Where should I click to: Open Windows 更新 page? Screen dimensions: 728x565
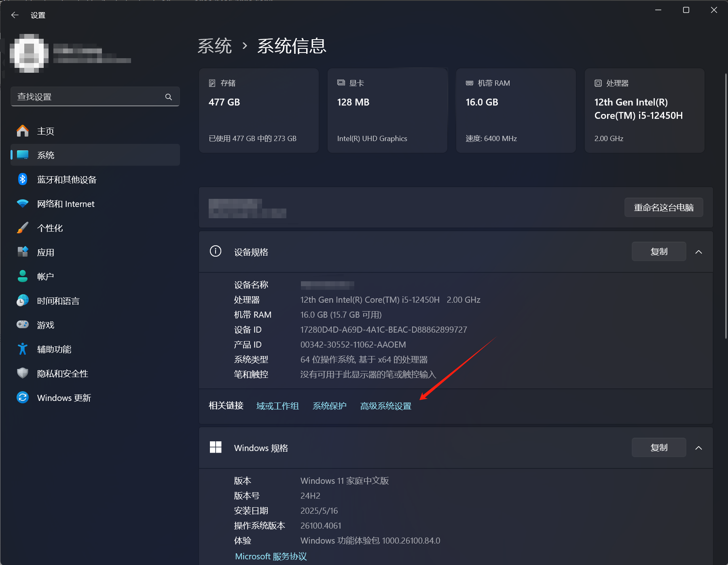[x=95, y=398]
